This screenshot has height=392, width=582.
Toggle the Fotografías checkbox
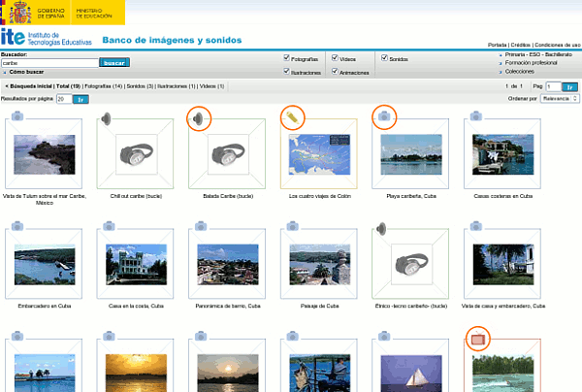point(286,57)
